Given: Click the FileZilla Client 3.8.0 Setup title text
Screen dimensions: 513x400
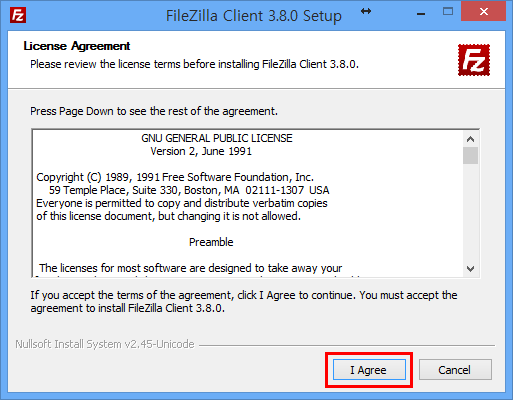Looking at the screenshot, I should [x=254, y=16].
